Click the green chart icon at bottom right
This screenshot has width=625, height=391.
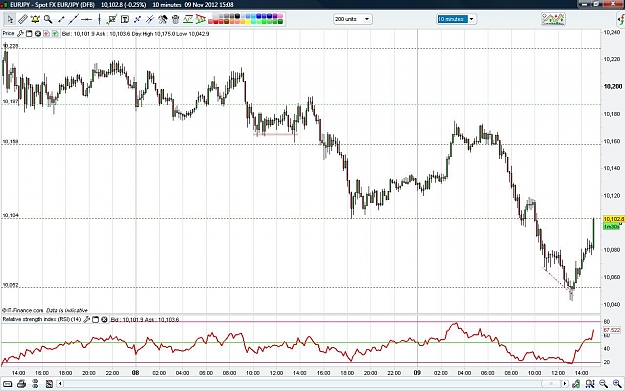[576, 384]
